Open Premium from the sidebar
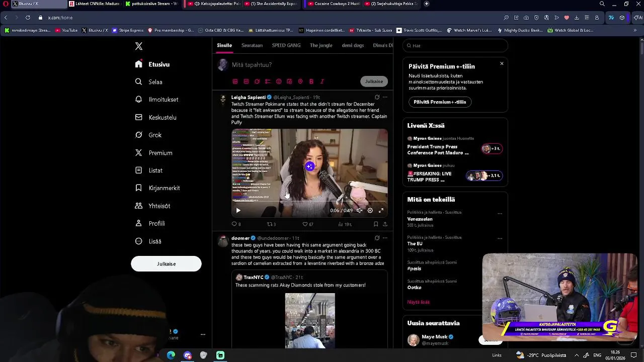The width and height of the screenshot is (644, 362). point(154,153)
